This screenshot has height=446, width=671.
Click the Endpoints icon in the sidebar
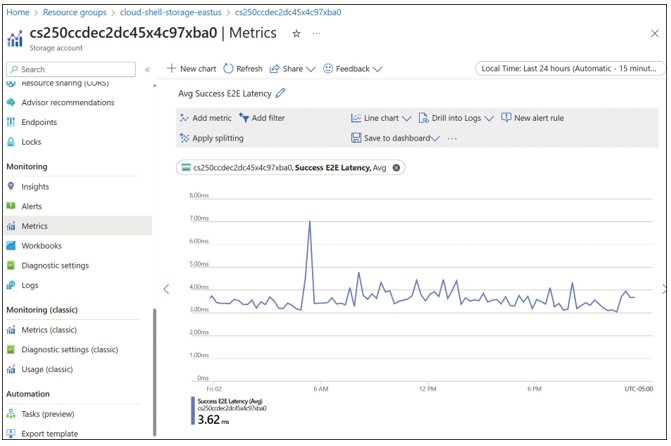pos(11,122)
